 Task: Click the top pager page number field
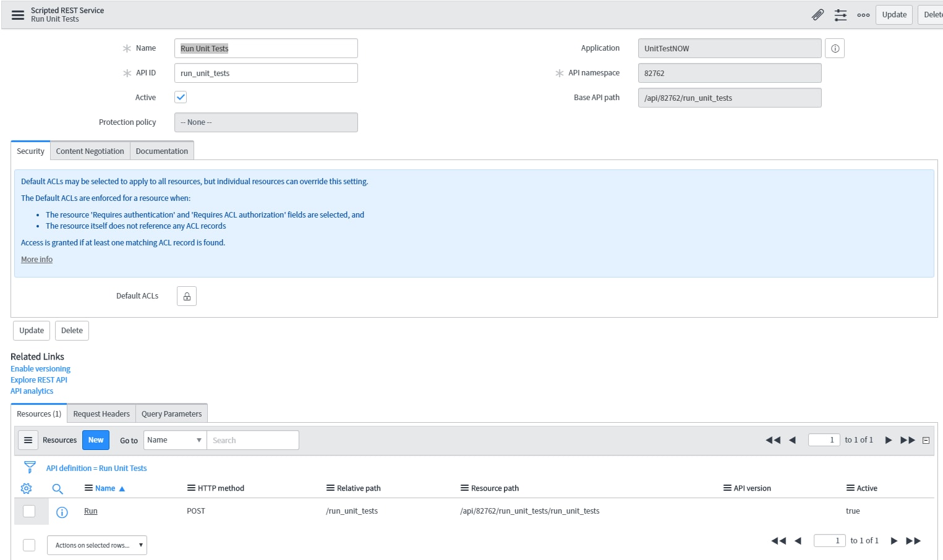pos(824,440)
